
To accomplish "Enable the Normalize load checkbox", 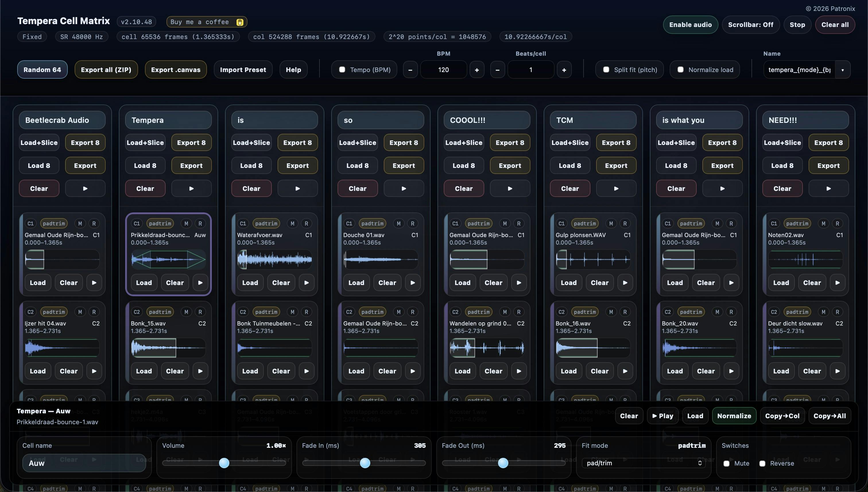I will pos(681,70).
